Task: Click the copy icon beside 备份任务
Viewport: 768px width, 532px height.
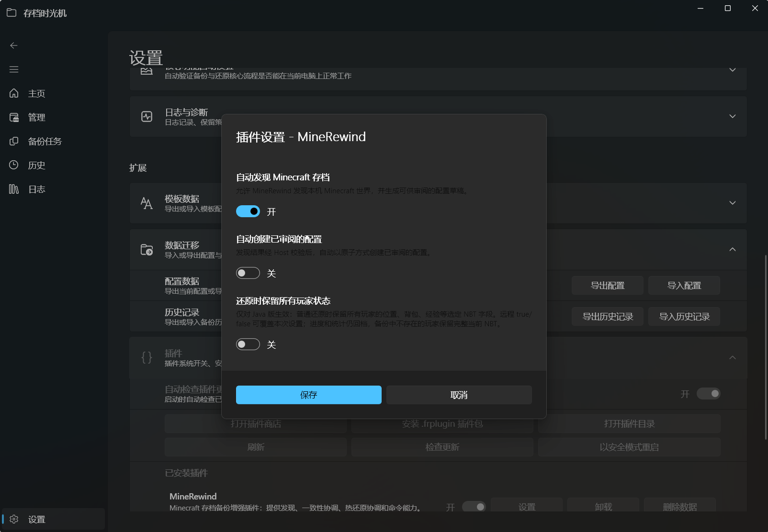Action: tap(14, 141)
